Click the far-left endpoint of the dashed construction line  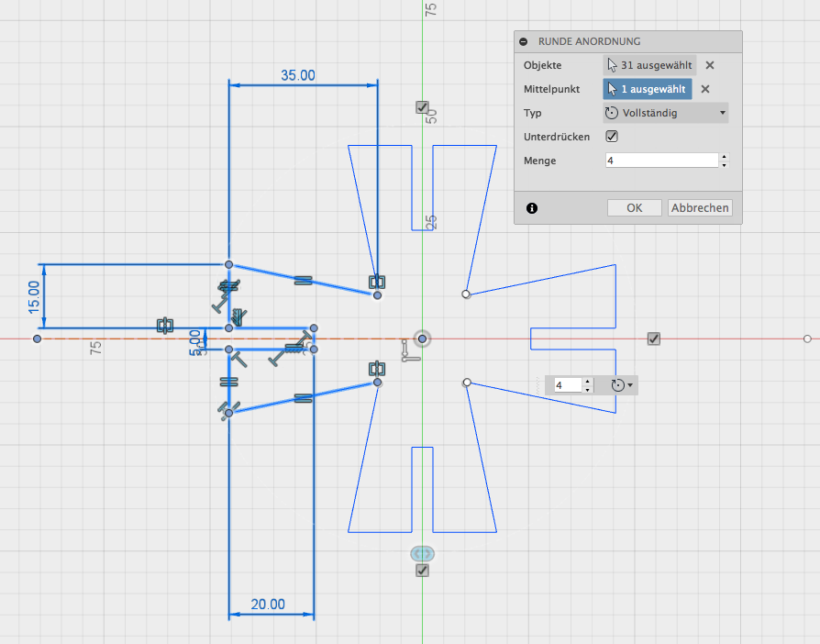(x=37, y=339)
